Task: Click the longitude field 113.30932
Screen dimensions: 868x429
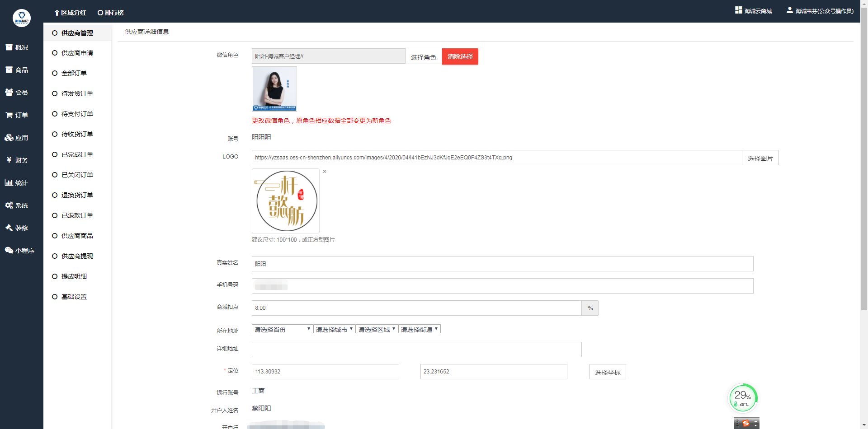Action: [x=325, y=372]
